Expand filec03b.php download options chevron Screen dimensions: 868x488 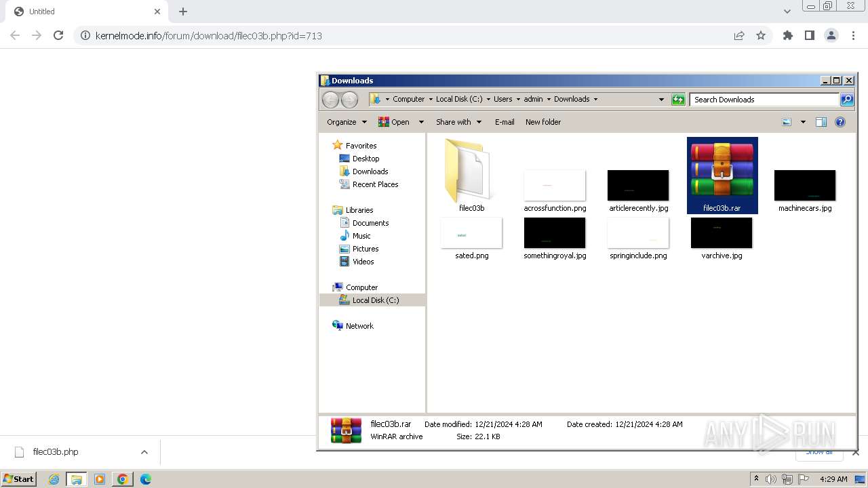pos(144,452)
